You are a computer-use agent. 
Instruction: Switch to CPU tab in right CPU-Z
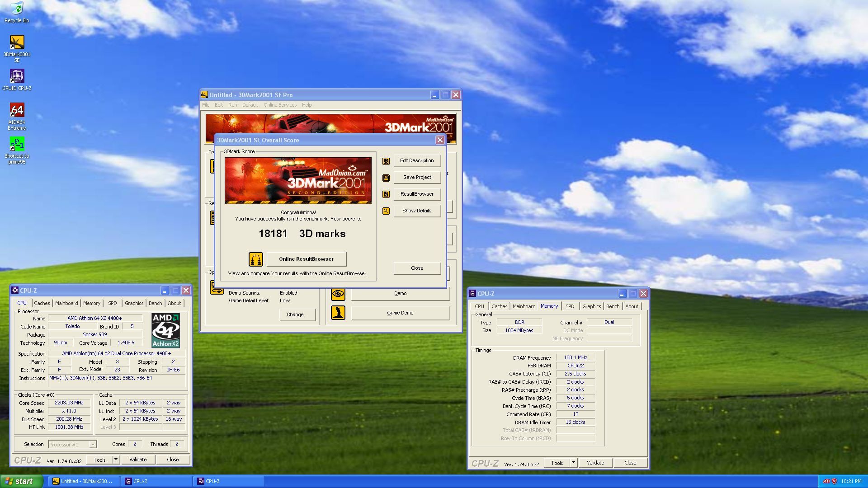click(x=479, y=306)
